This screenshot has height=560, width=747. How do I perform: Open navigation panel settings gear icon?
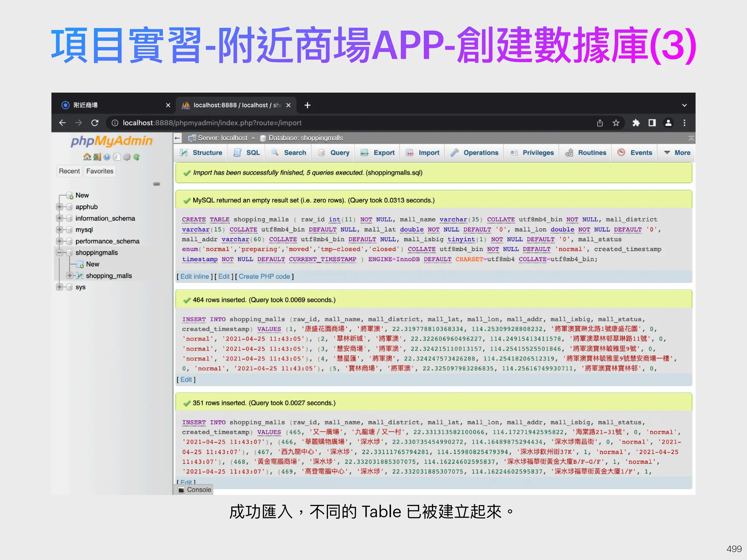[x=127, y=157]
